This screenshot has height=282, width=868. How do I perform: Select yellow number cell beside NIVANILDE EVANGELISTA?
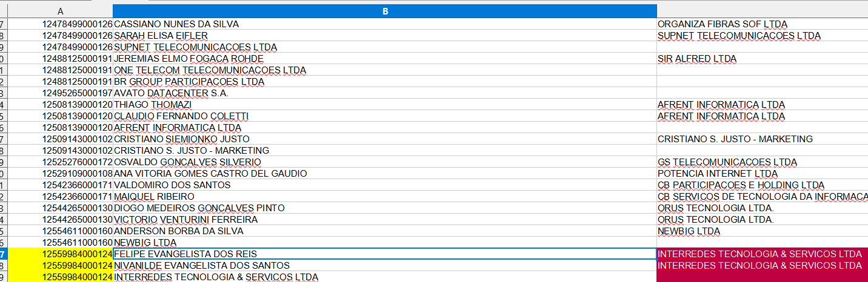[60, 266]
